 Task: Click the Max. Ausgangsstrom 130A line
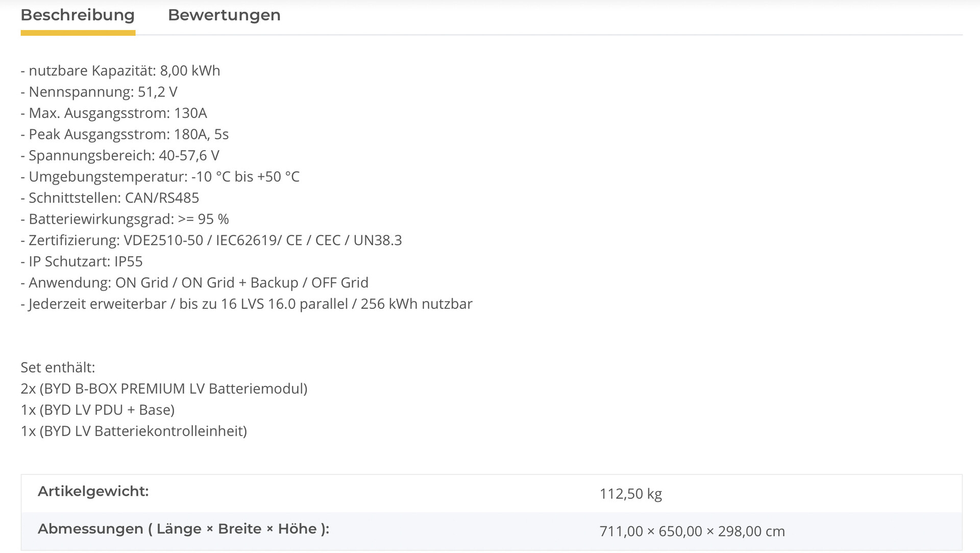tap(114, 113)
